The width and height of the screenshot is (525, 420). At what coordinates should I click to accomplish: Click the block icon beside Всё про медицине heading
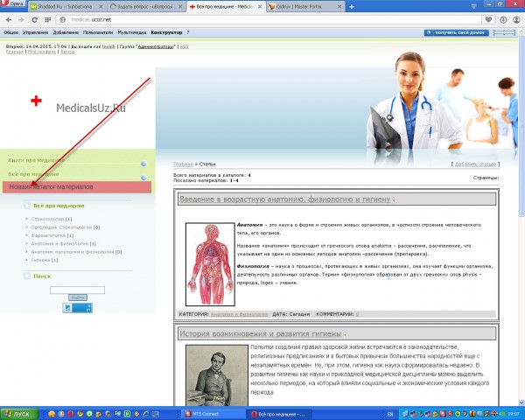pyautogui.click(x=27, y=206)
